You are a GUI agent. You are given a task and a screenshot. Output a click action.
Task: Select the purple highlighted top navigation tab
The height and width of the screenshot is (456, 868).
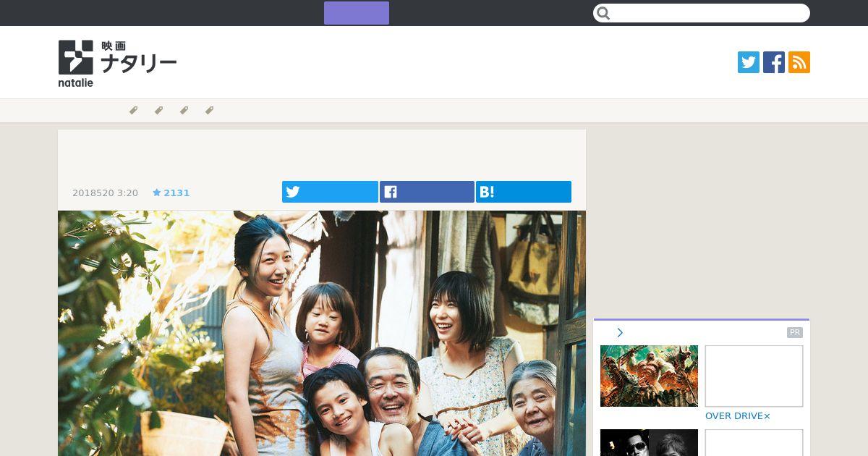(x=357, y=13)
